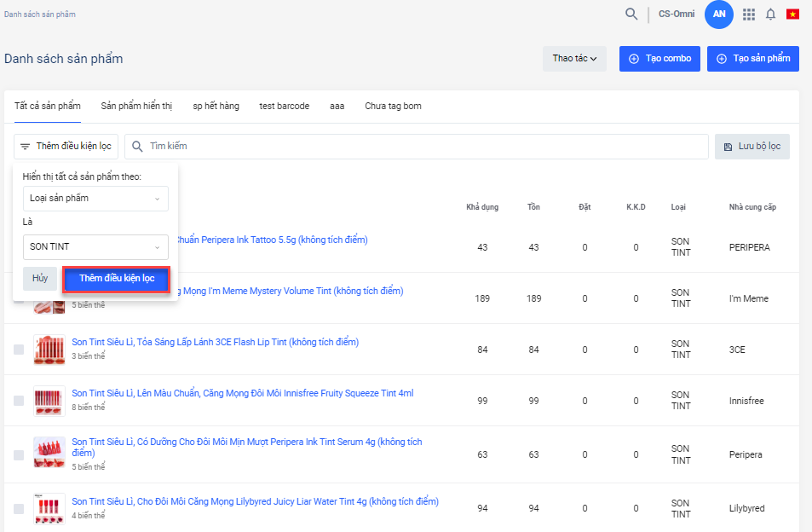The image size is (812, 532).
Task: Click the Tạo combo button
Action: [659, 59]
